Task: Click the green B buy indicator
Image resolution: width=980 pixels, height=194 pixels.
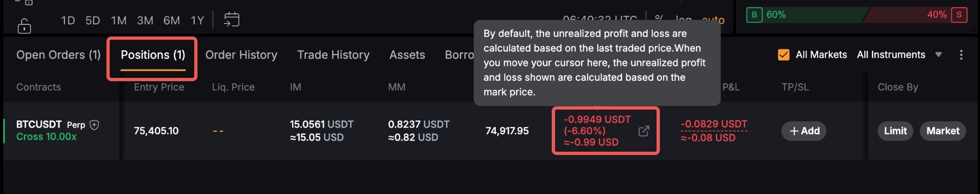Action: point(754,15)
